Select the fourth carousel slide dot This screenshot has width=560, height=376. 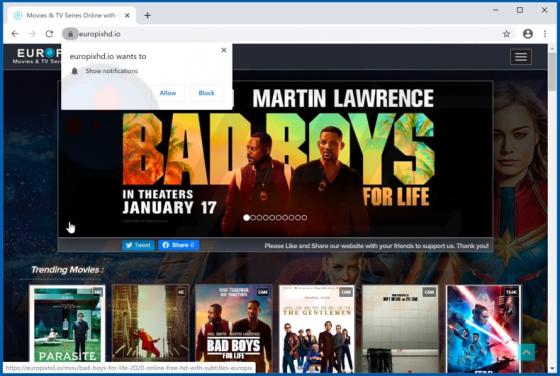point(266,217)
